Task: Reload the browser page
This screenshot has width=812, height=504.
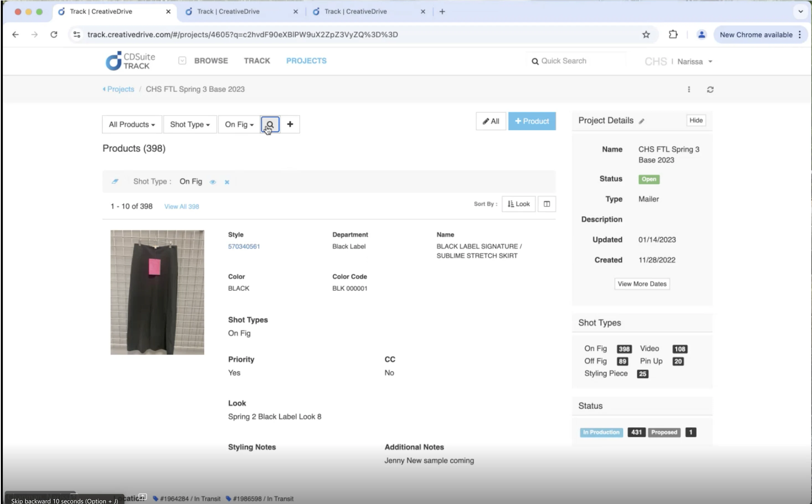Action: point(54,34)
